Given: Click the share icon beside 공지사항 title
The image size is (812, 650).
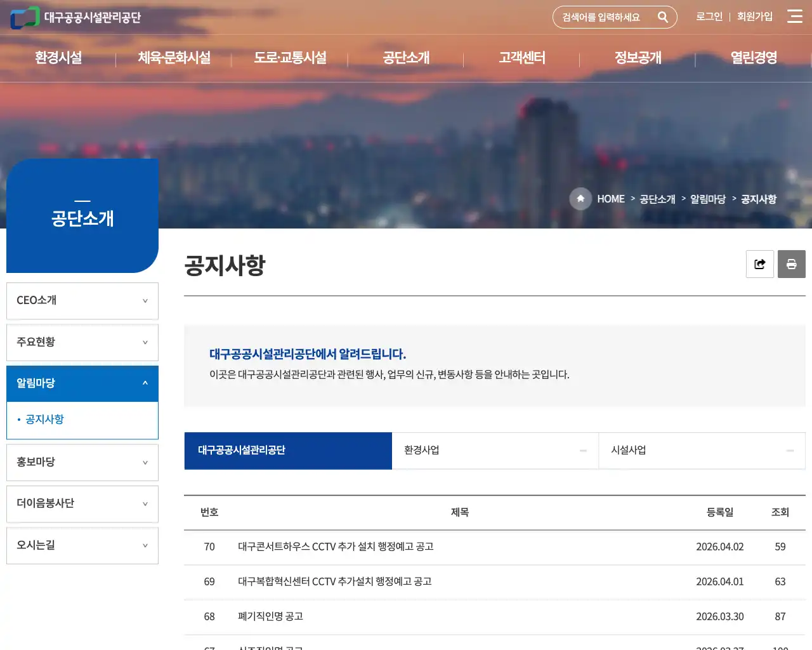Looking at the screenshot, I should (x=759, y=264).
